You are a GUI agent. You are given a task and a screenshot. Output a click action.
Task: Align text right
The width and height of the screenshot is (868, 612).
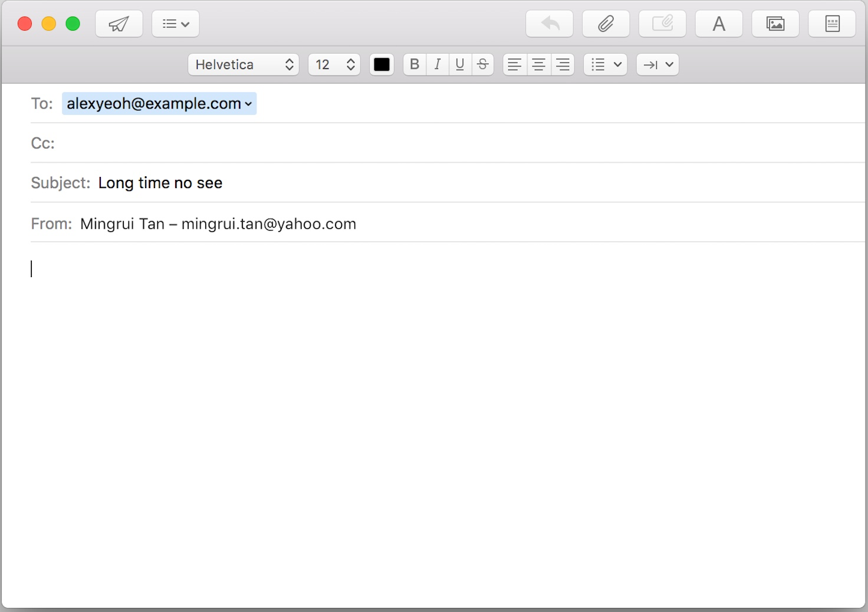tap(563, 64)
